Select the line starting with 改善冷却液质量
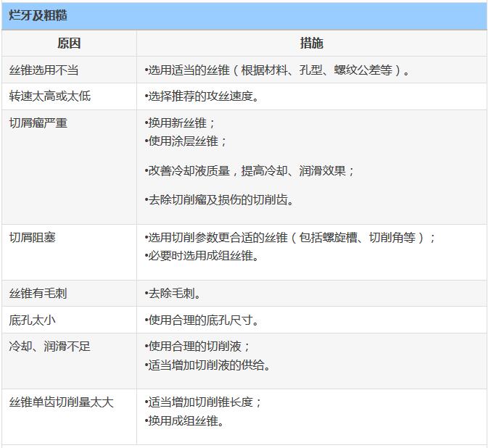 (x=249, y=171)
